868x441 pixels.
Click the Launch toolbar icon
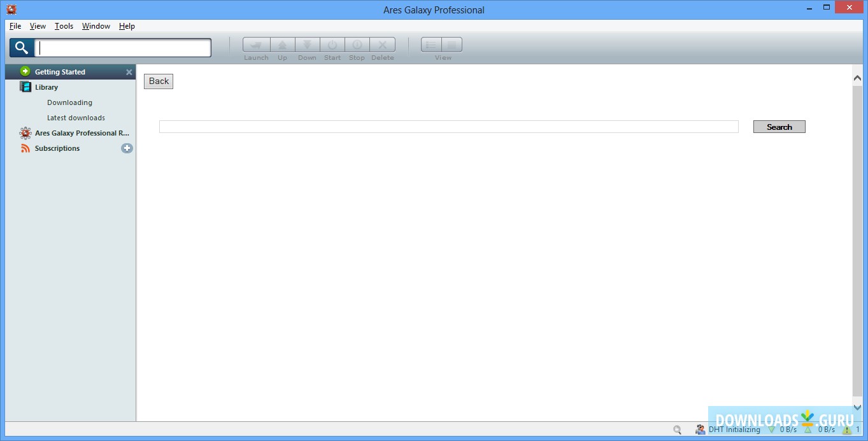click(x=256, y=45)
